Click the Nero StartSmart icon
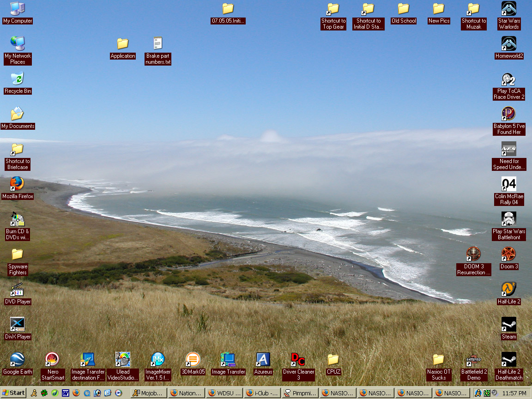This screenshot has width=532, height=399. tap(52, 360)
